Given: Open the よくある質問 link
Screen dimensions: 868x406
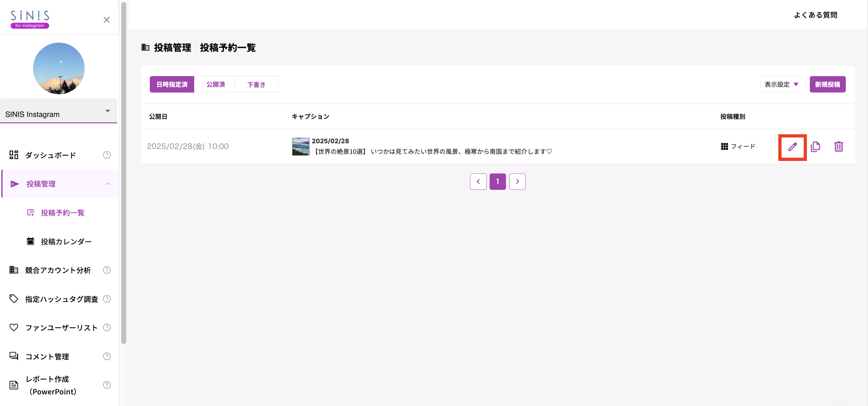Looking at the screenshot, I should pos(815,15).
